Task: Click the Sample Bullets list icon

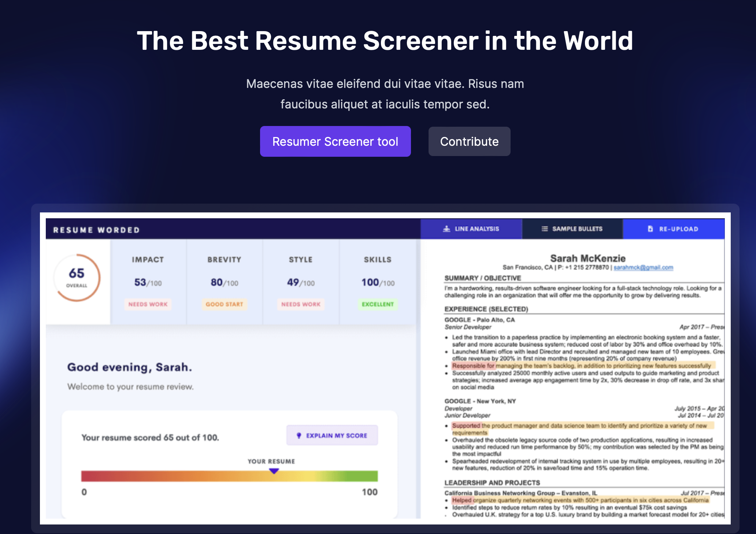Action: coord(545,229)
